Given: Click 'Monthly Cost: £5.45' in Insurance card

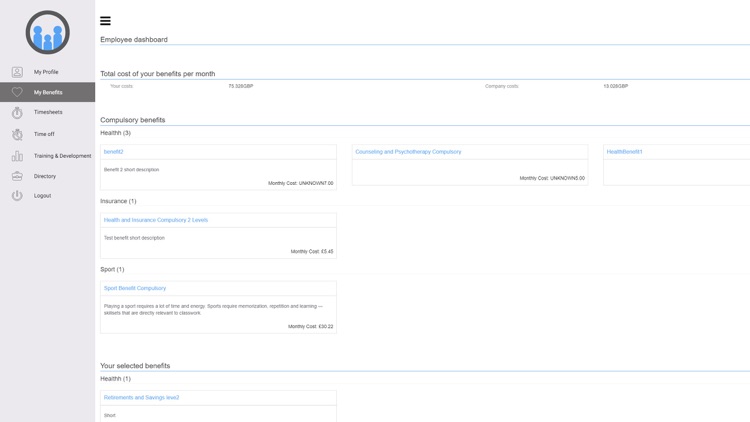Looking at the screenshot, I should 312,251.
